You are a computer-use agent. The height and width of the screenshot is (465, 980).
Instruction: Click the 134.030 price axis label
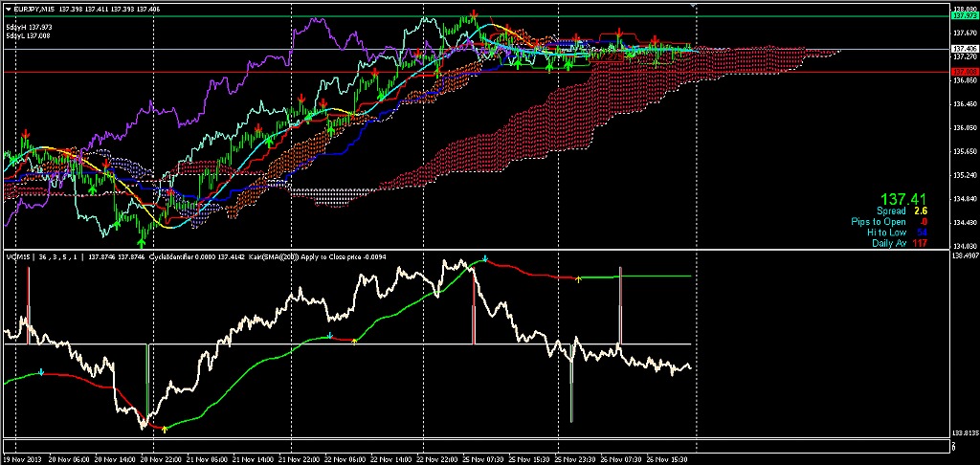point(963,246)
